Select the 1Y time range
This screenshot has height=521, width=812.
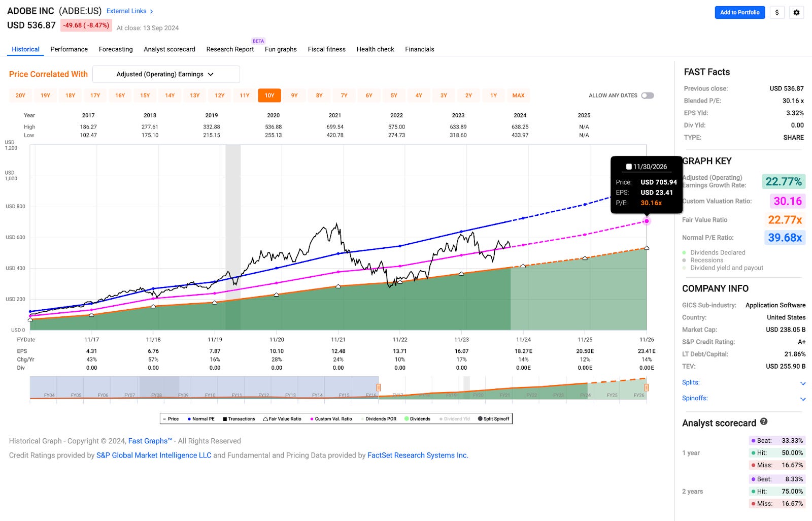pos(493,95)
